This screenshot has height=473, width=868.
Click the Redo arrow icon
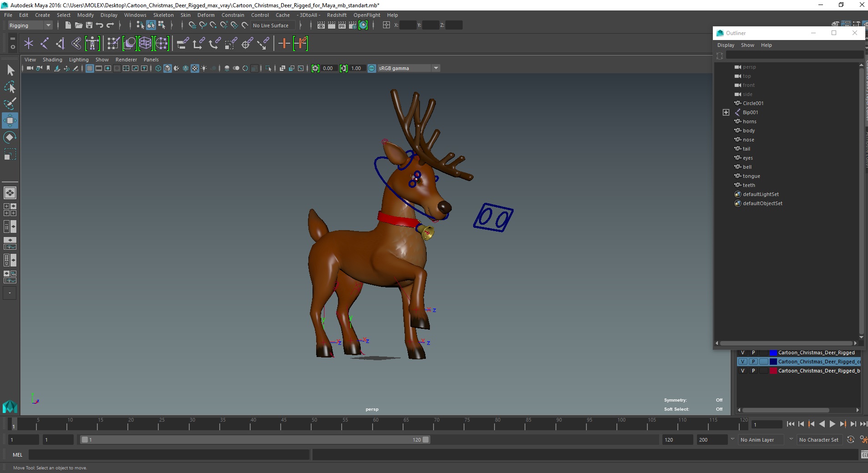coord(110,25)
